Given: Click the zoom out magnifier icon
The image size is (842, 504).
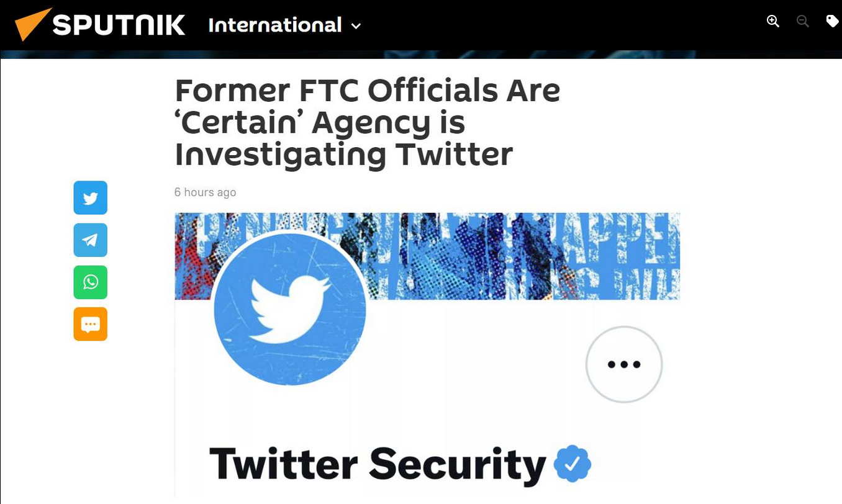Looking at the screenshot, I should click(803, 22).
